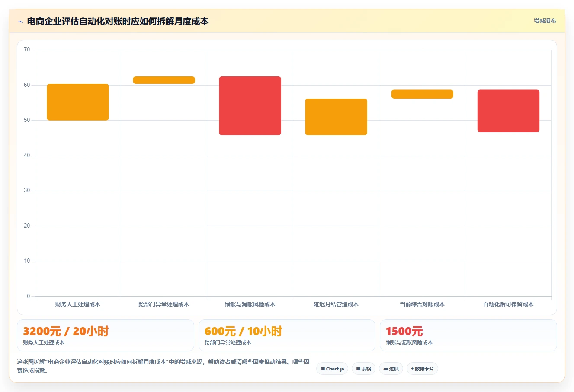This screenshot has height=392, width=574.
Task: Click the y-axis value 10
Action: pyautogui.click(x=27, y=261)
